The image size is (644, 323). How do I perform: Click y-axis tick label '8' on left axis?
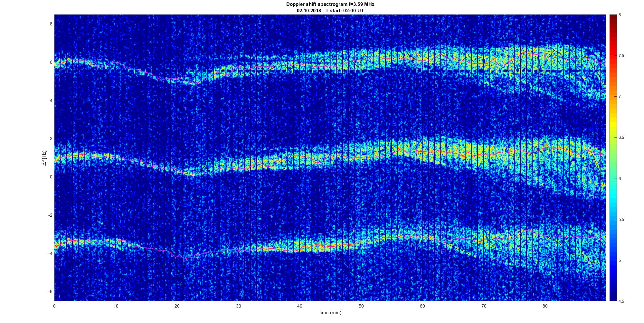click(x=51, y=24)
